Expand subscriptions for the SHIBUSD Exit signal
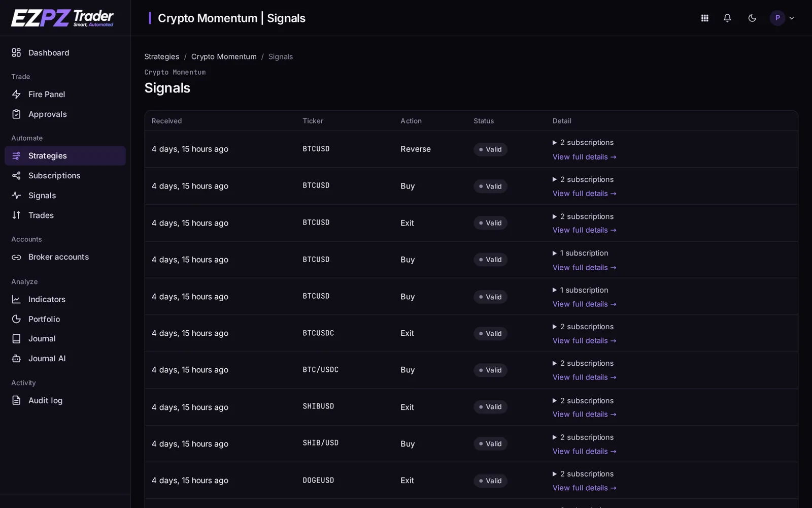The height and width of the screenshot is (508, 812). [x=583, y=401]
